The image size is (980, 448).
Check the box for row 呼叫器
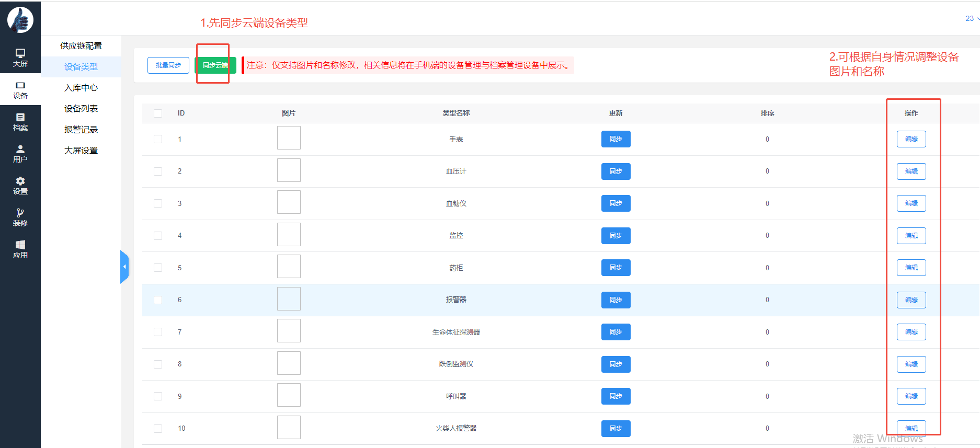coord(158,396)
